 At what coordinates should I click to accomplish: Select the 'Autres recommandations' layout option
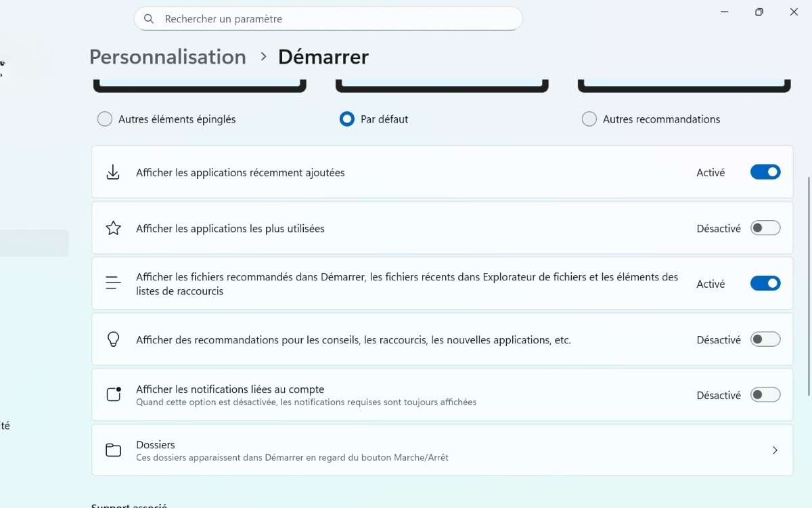click(x=589, y=119)
